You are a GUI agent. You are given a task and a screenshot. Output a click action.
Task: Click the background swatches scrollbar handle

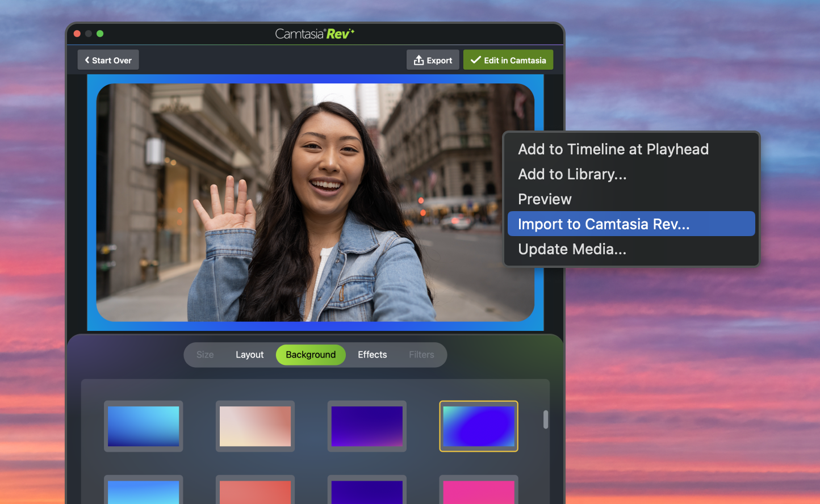(x=546, y=419)
